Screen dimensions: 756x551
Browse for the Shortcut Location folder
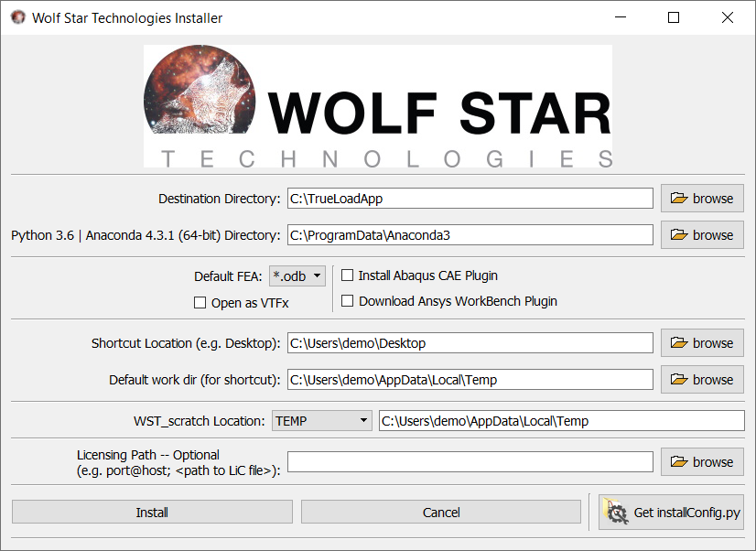(x=702, y=343)
